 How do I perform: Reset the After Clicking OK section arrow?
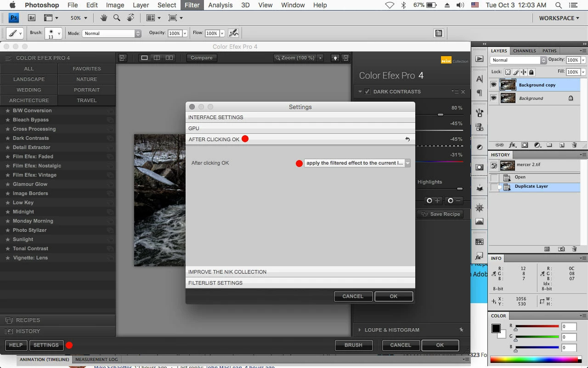(407, 139)
